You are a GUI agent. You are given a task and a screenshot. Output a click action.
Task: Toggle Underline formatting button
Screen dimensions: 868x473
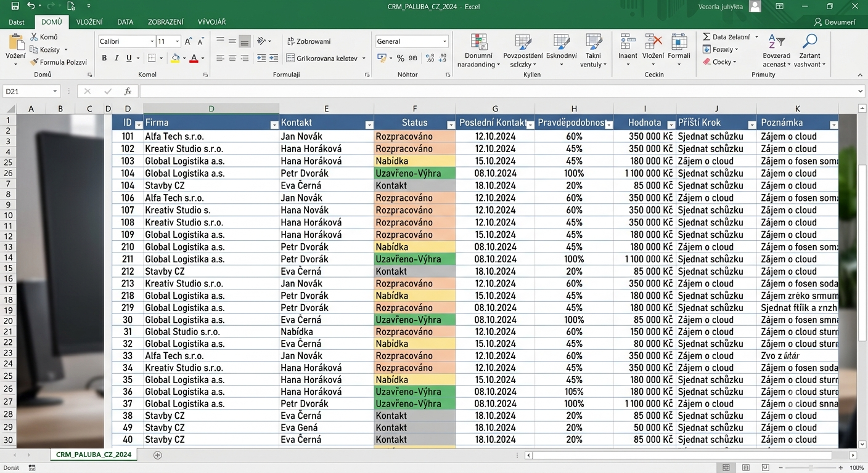click(x=129, y=58)
